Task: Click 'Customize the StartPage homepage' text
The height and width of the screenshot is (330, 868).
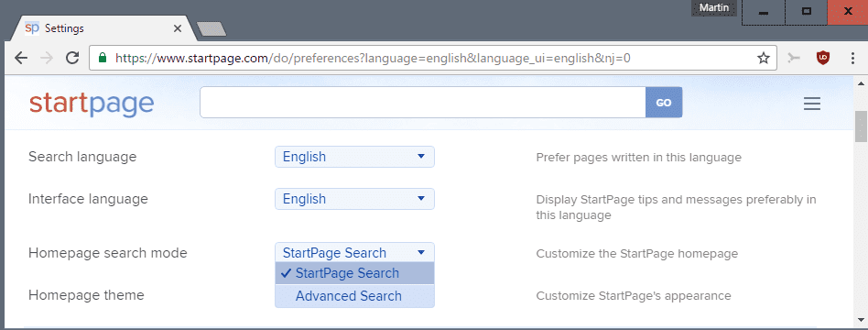Action: pyautogui.click(x=637, y=254)
